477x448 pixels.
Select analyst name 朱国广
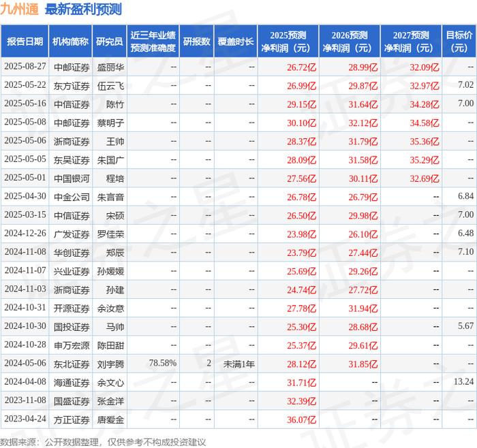click(110, 160)
